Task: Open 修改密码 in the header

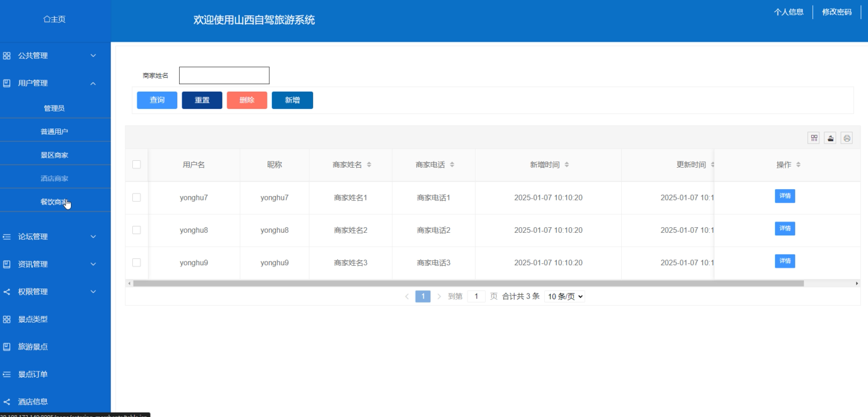Action: [x=837, y=12]
